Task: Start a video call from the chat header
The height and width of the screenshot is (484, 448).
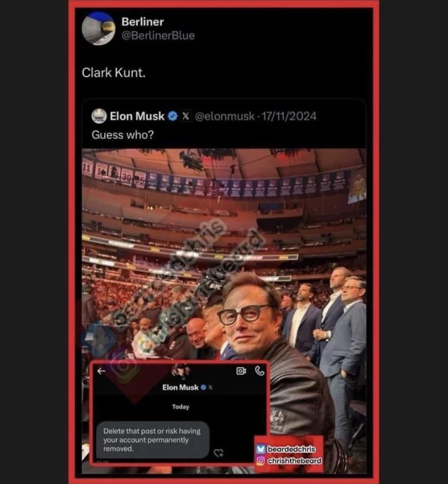Action: [241, 371]
